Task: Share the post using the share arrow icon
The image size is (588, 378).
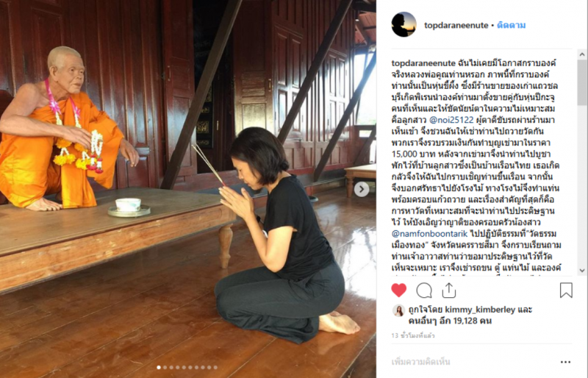Action: (x=449, y=290)
